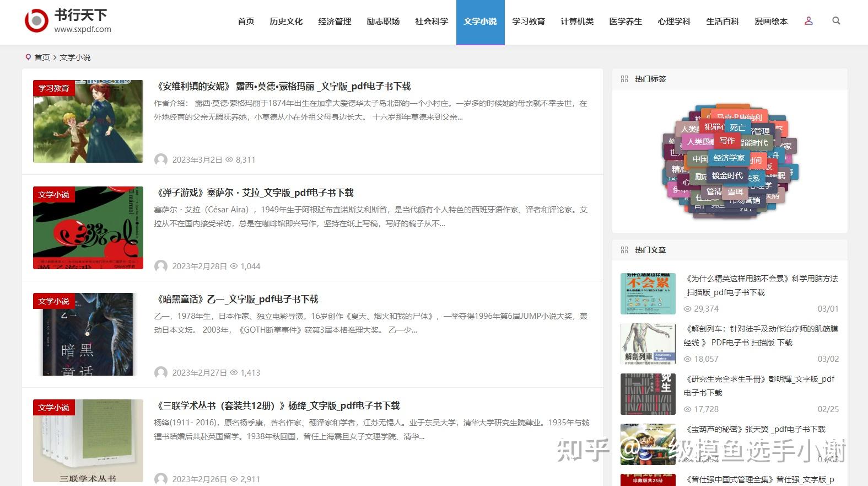Click the 暗黑童话 book cover thumbnail

point(88,334)
